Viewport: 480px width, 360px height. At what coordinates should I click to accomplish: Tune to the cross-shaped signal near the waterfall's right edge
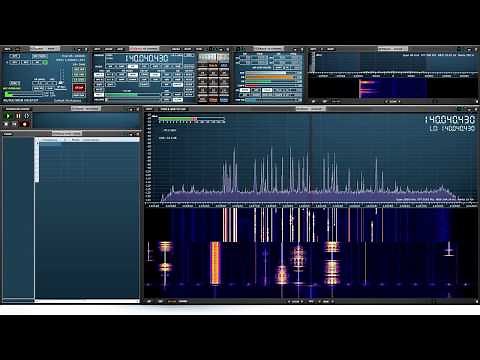[449, 250]
